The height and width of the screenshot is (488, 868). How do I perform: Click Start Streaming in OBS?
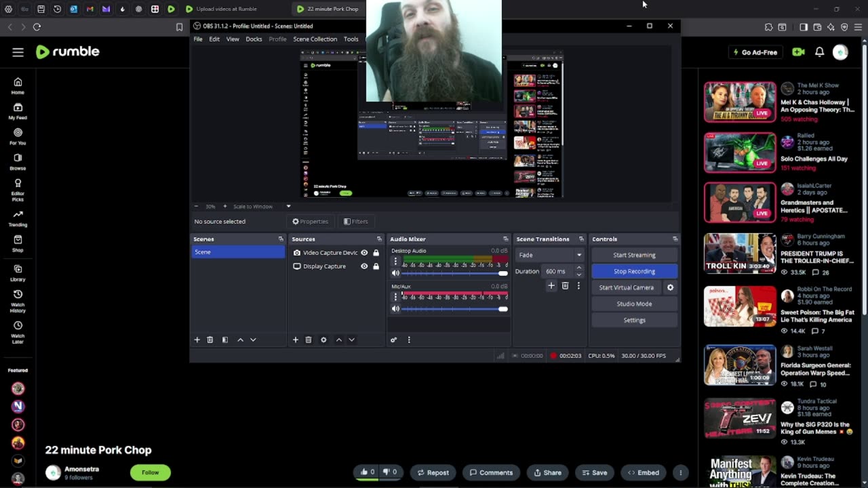coord(634,255)
